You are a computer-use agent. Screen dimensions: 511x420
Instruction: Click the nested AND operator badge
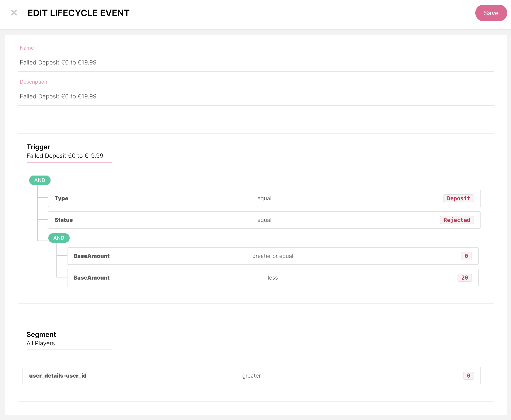[x=59, y=238]
